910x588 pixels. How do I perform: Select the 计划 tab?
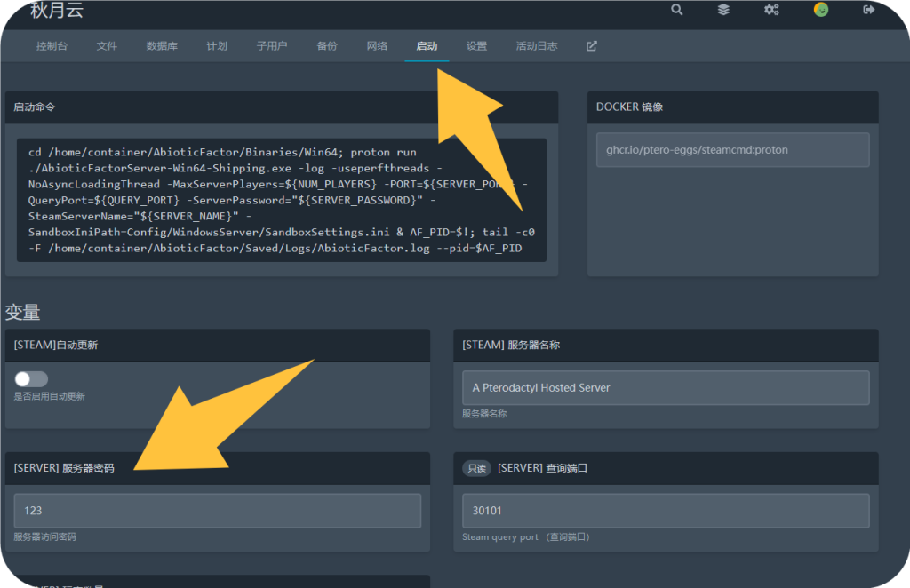217,46
